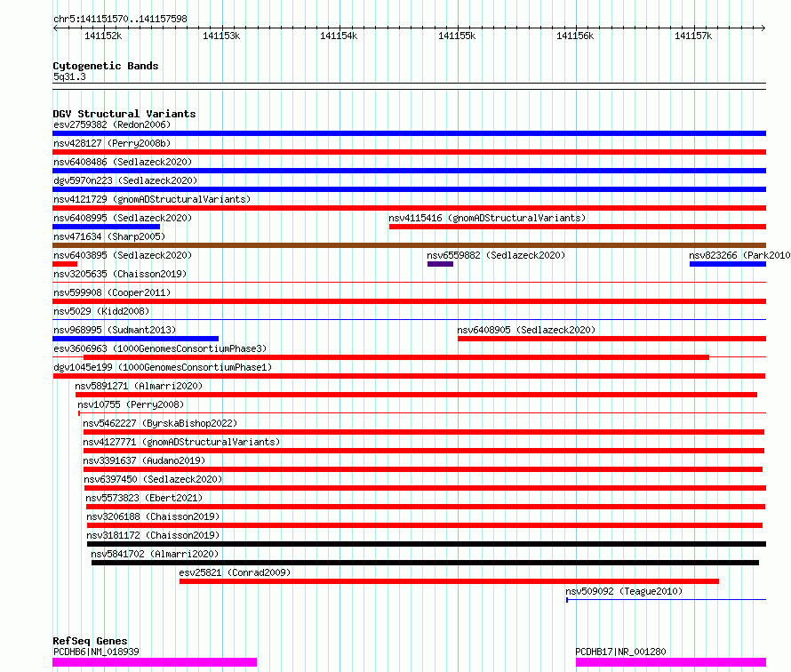Open nsv6397450 (Sedlazeck2020) label
791x672 pixels.
(153, 479)
